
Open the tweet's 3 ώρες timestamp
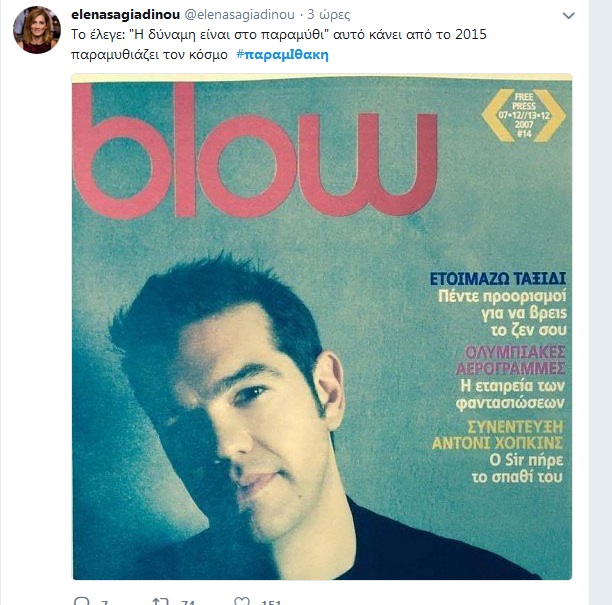[x=329, y=15]
